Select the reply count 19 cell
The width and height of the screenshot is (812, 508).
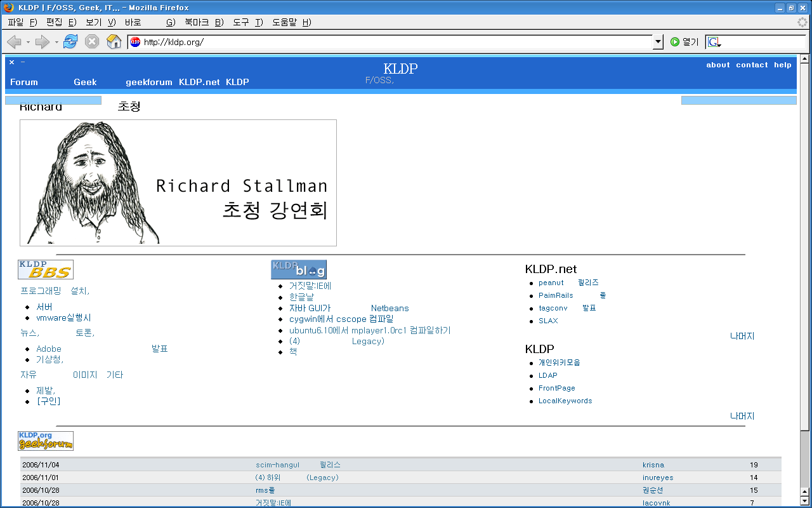click(754, 465)
